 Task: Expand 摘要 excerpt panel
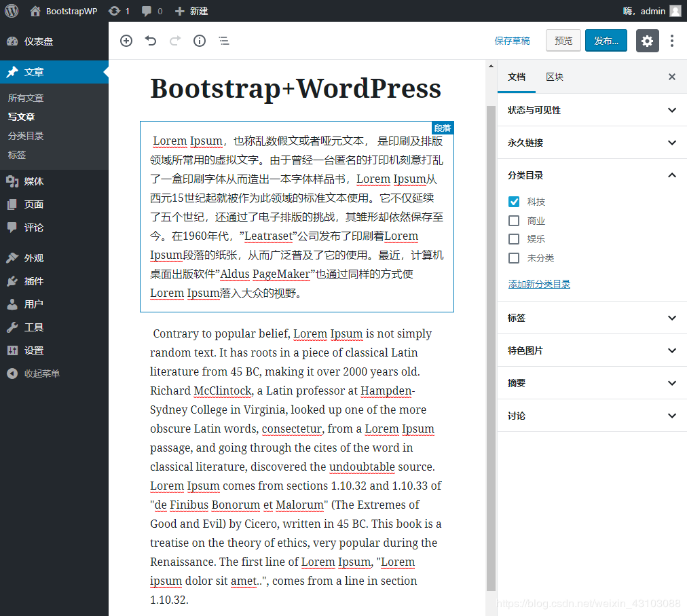click(592, 383)
